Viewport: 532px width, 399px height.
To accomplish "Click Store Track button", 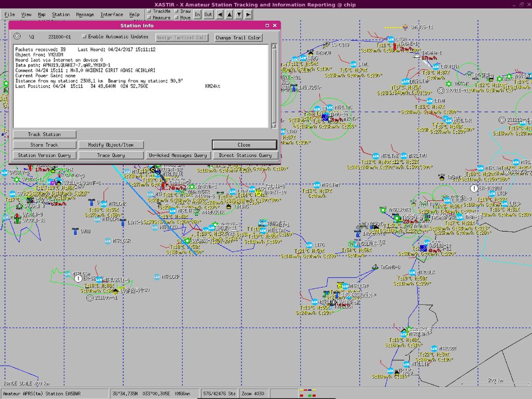I will point(45,145).
